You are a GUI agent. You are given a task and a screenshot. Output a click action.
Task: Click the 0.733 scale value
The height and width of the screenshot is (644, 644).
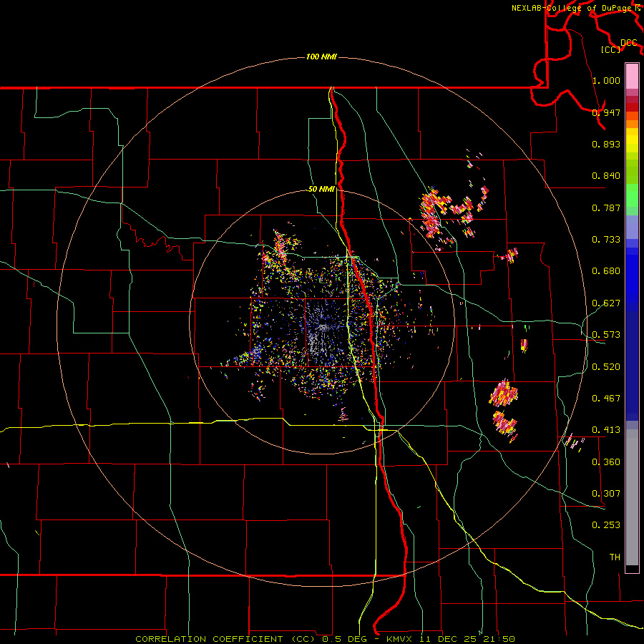point(606,240)
